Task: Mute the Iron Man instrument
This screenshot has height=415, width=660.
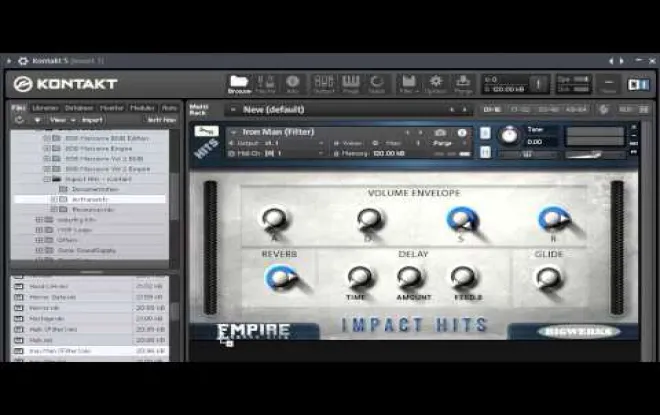Action: click(485, 152)
